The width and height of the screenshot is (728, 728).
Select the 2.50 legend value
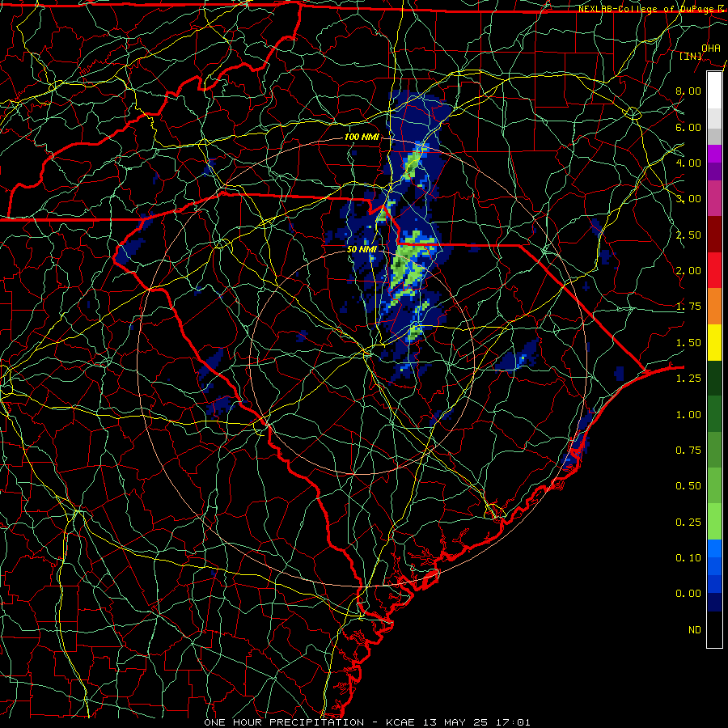(688, 235)
